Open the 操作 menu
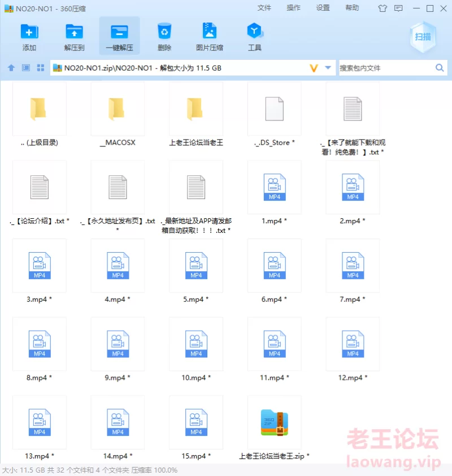The height and width of the screenshot is (476, 452). 293,8
